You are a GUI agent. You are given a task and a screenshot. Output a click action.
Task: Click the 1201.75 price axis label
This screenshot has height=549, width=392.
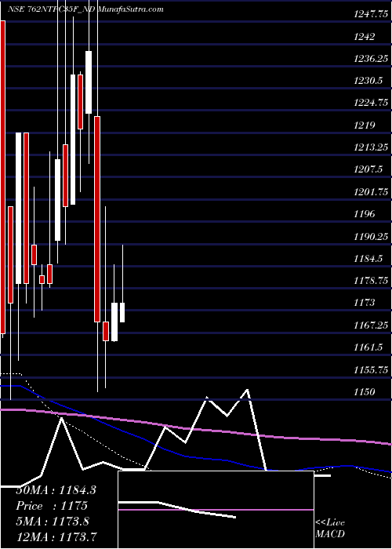point(371,191)
